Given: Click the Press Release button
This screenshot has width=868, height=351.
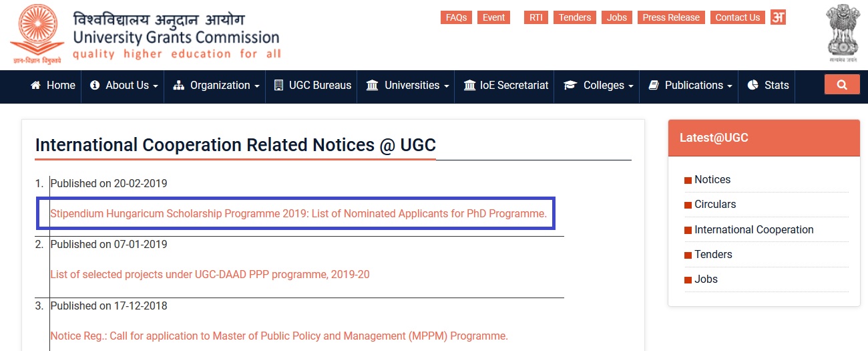Looking at the screenshot, I should click(x=671, y=17).
